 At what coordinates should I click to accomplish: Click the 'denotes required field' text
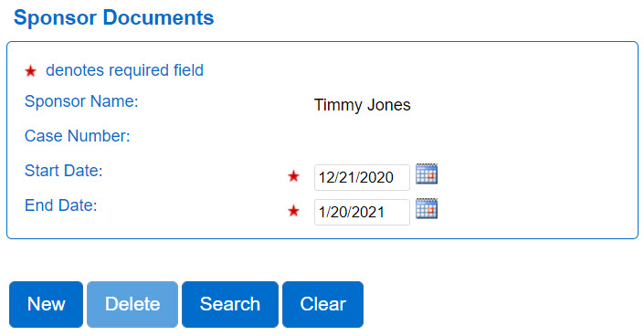[x=124, y=70]
